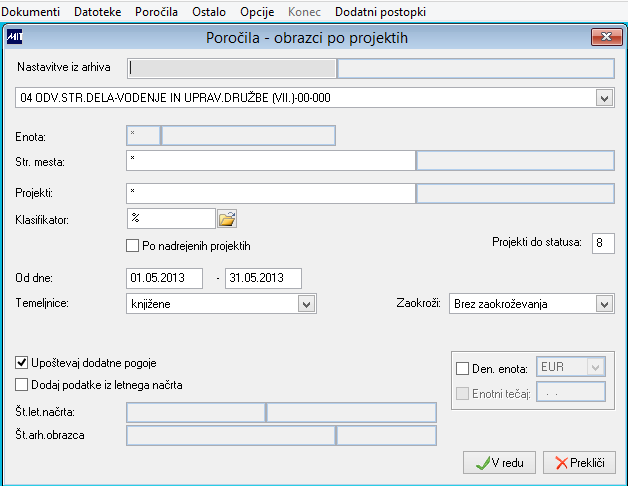Viewport: 628px width, 486px height.
Task: Open the Poročila menu
Action: point(156,12)
